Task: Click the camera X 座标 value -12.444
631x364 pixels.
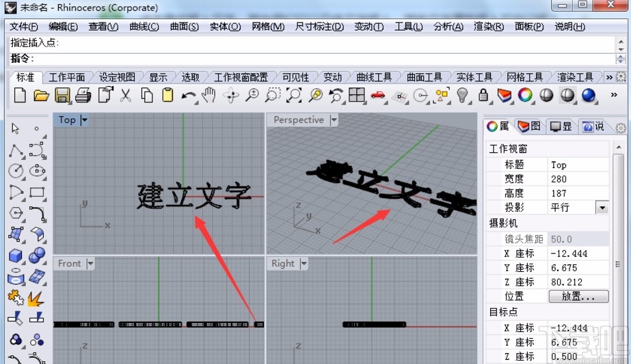Action: coord(578,254)
